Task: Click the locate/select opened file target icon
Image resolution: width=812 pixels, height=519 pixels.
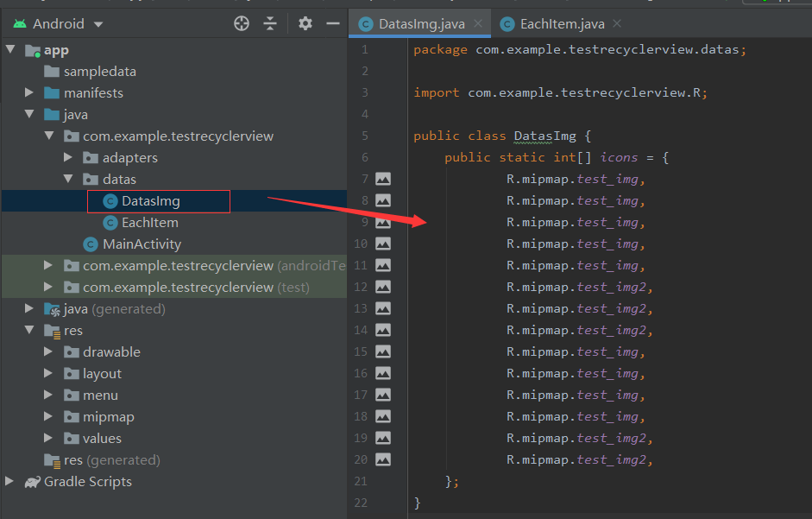Action: tap(242, 23)
